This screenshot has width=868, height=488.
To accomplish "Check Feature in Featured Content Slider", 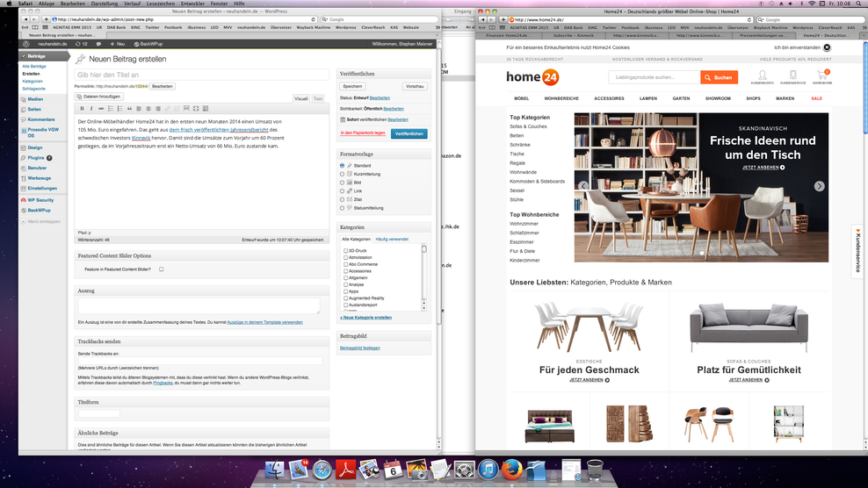I will 161,269.
